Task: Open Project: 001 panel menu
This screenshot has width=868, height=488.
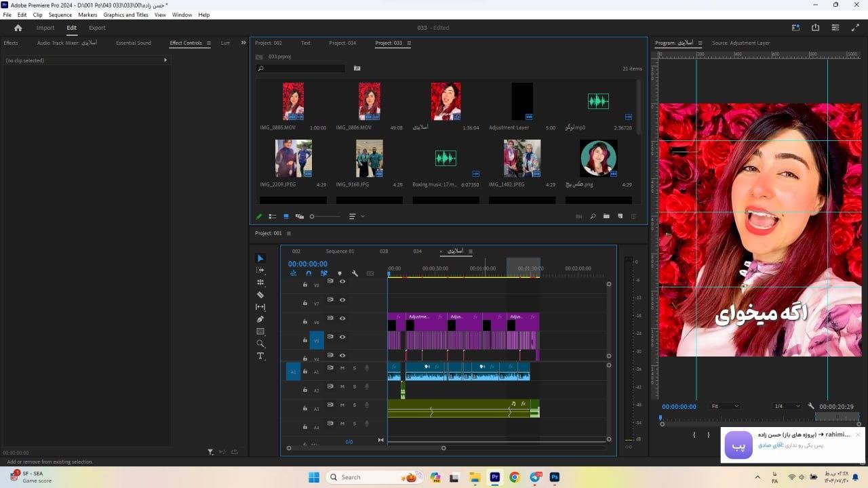Action: [288, 233]
